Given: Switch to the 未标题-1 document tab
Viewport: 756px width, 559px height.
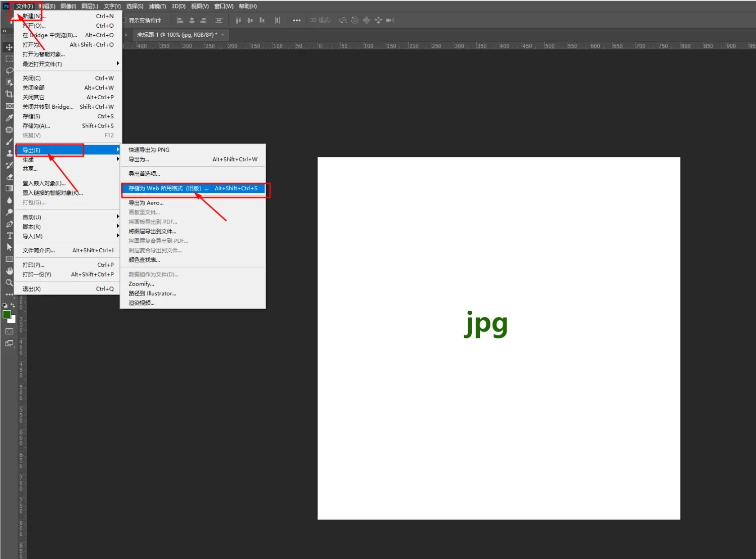Looking at the screenshot, I should pos(177,35).
